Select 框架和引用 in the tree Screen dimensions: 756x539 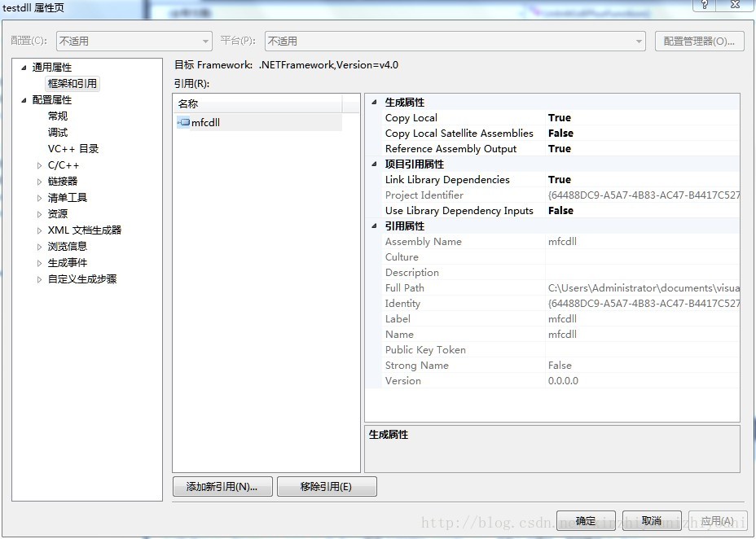click(73, 83)
